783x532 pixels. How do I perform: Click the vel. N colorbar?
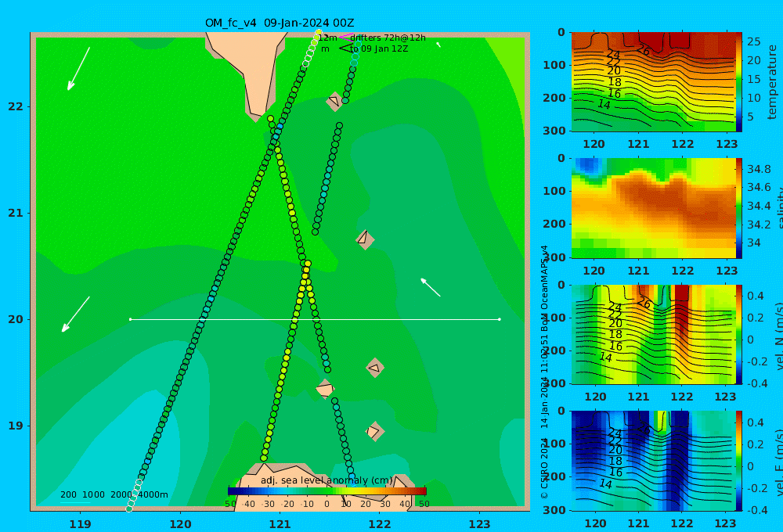[x=739, y=334]
